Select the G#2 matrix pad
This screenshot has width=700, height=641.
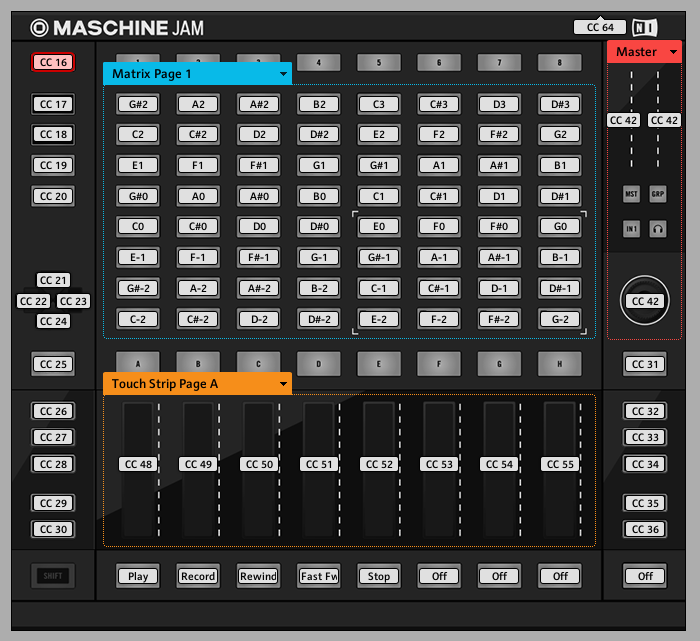pos(138,104)
